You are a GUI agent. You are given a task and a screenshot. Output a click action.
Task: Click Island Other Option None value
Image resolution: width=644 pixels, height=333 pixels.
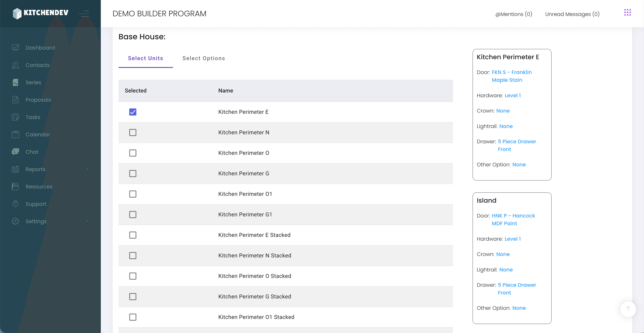(x=519, y=308)
